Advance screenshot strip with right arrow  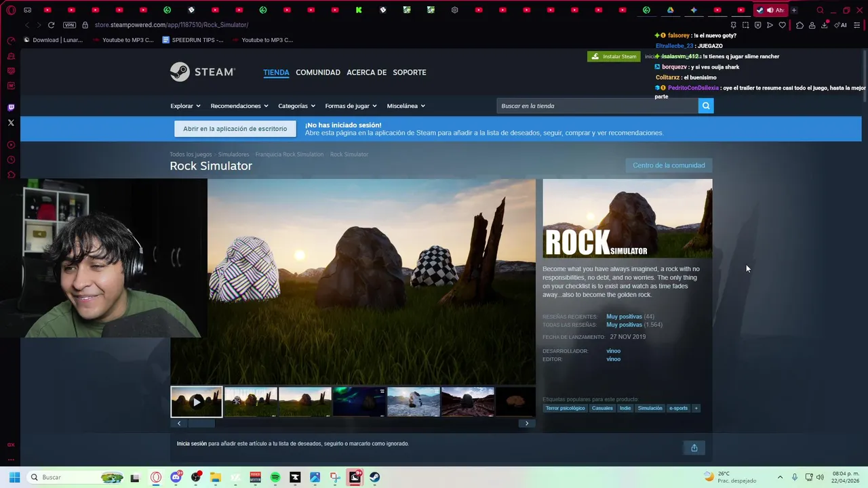coord(527,424)
